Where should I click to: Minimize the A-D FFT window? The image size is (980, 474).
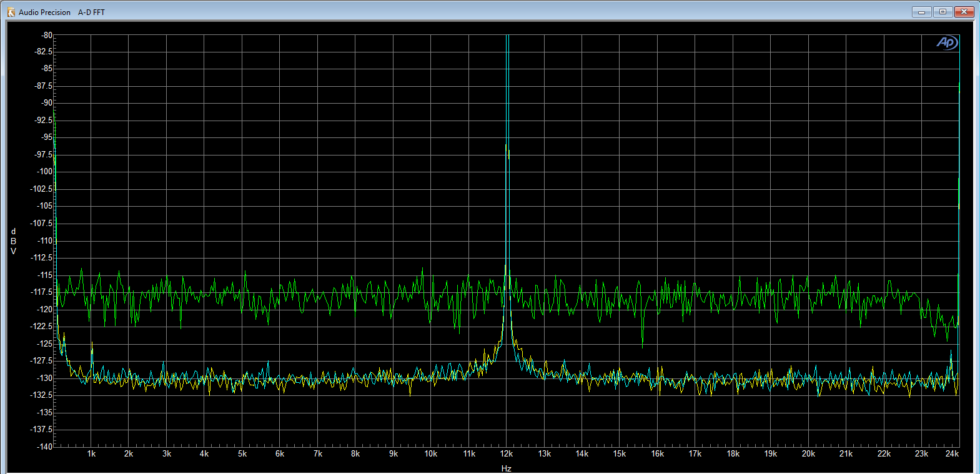921,12
